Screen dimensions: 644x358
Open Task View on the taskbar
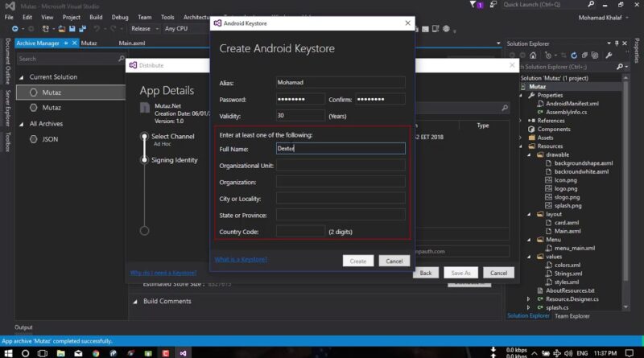coord(43,353)
